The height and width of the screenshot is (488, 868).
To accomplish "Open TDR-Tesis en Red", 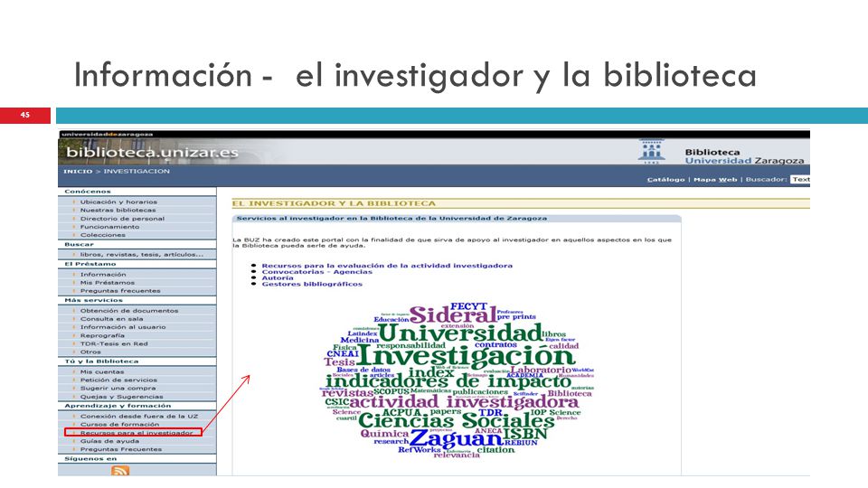I will point(114,344).
